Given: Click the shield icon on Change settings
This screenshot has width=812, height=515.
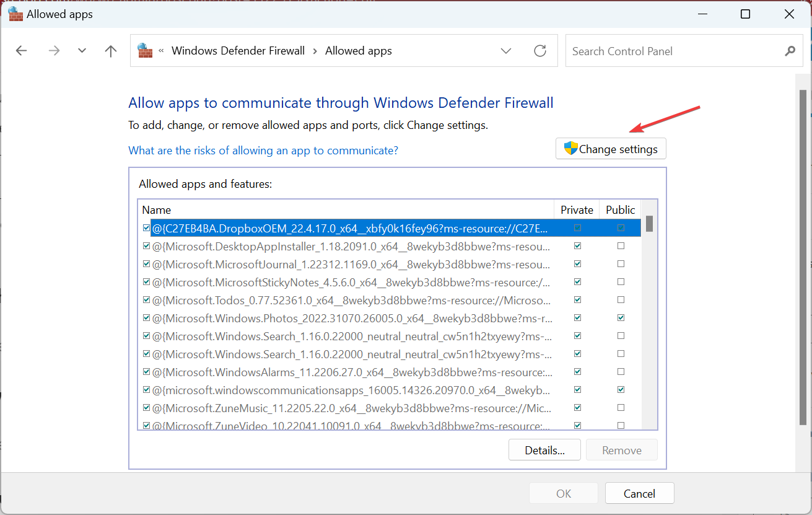Looking at the screenshot, I should [570, 149].
